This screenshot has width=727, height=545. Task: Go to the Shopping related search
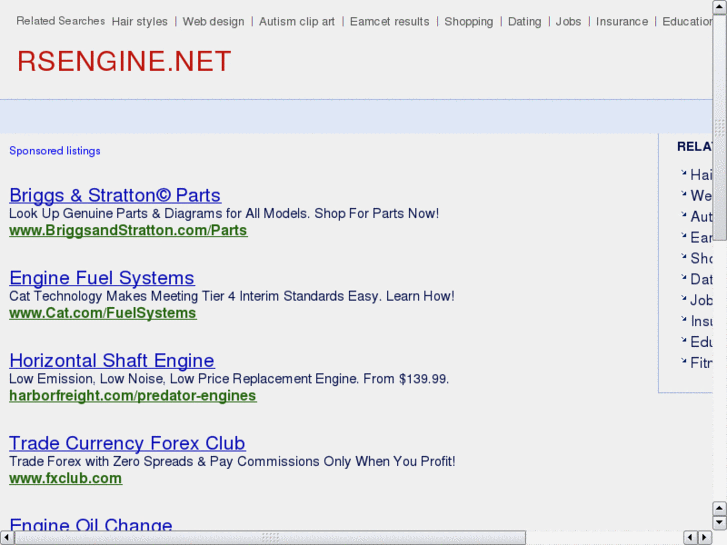click(469, 22)
